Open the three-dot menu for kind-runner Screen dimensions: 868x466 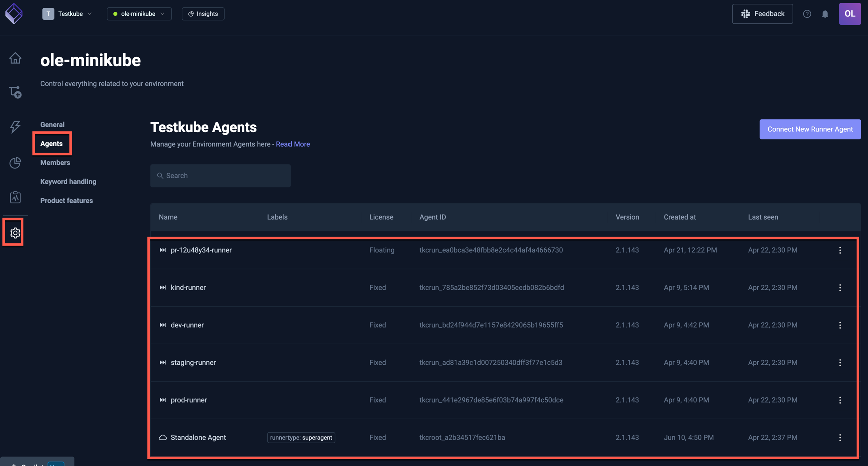click(x=840, y=287)
